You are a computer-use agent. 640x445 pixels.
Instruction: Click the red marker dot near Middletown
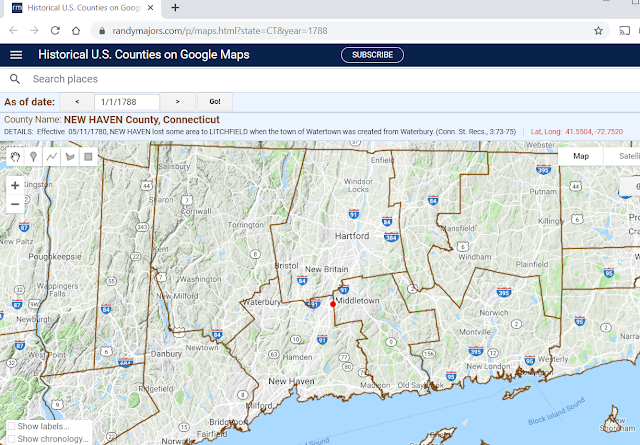click(333, 304)
